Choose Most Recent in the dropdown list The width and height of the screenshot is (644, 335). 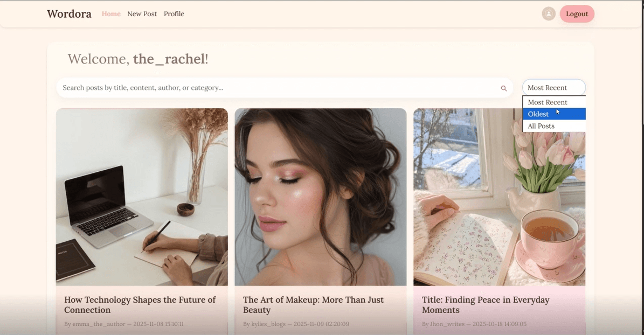553,102
